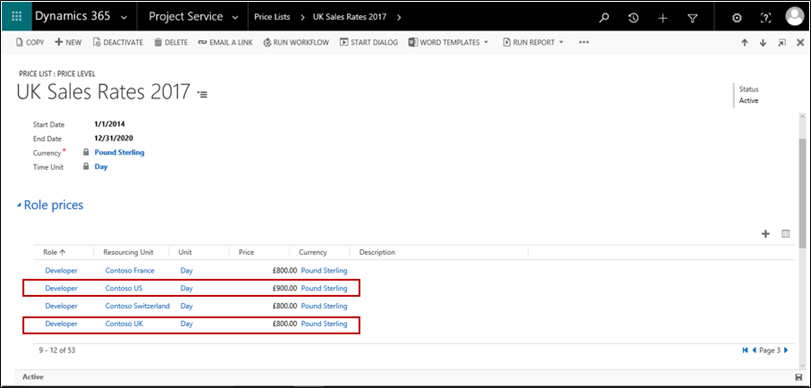
Task: Pop out the form in new window
Action: coord(782,43)
